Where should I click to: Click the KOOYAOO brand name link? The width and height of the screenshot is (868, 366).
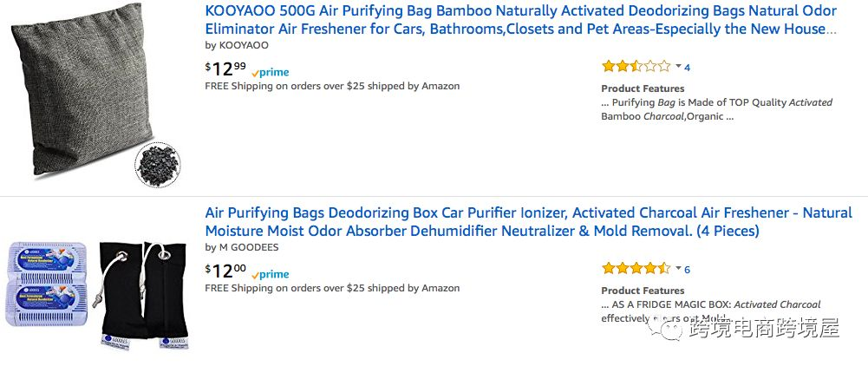click(242, 45)
